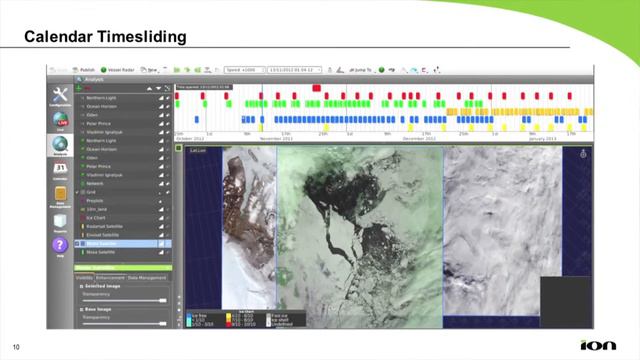Open the Speed combo box
Image resolution: width=640 pixels, height=360 pixels.
click(244, 70)
